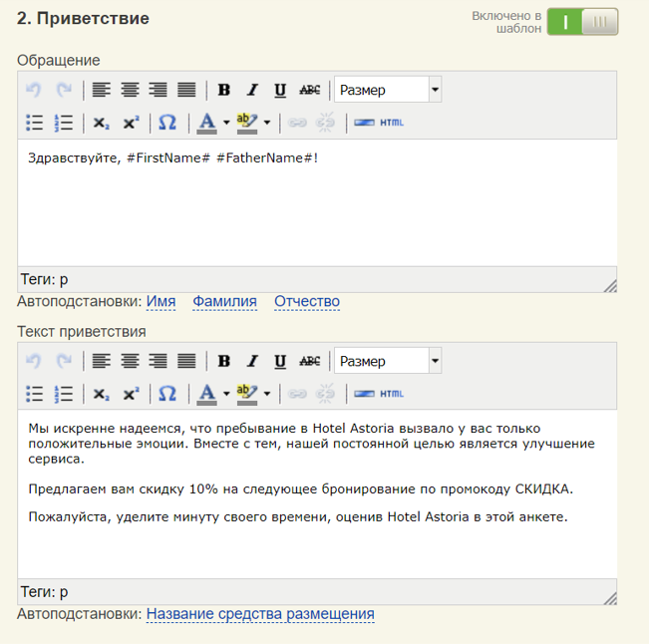Open HTML source of Текст приветствия editor
Screen dimensions: 649x644
pos(392,394)
